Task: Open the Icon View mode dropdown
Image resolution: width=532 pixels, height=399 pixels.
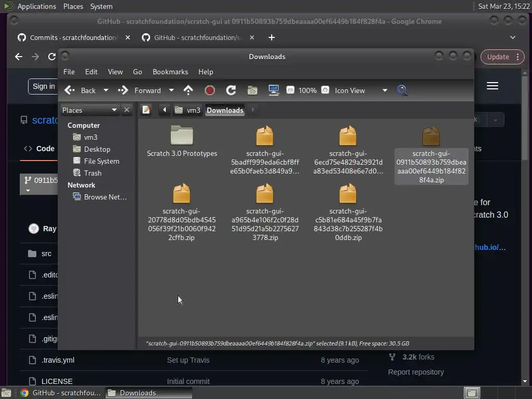Action: click(x=361, y=90)
